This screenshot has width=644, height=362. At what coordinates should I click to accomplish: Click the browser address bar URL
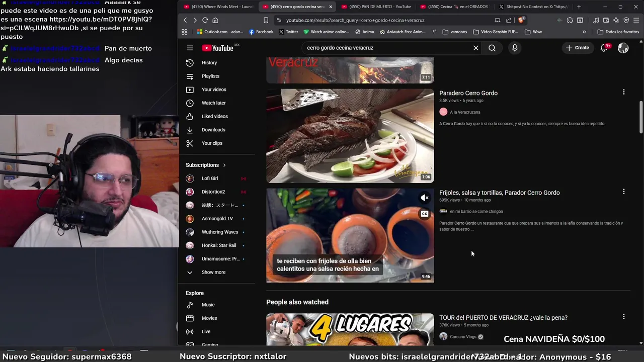[355, 20]
